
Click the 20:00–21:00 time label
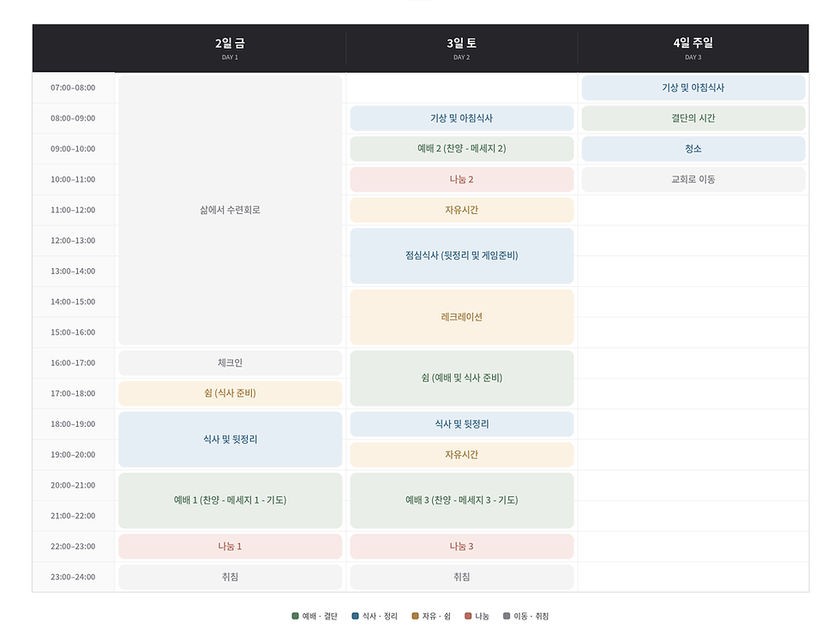pyautogui.click(x=73, y=485)
